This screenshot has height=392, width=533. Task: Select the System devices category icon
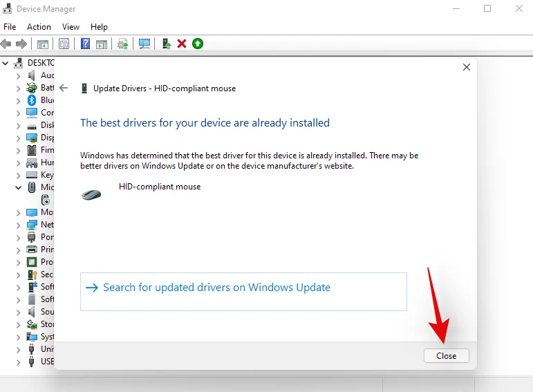coord(32,337)
